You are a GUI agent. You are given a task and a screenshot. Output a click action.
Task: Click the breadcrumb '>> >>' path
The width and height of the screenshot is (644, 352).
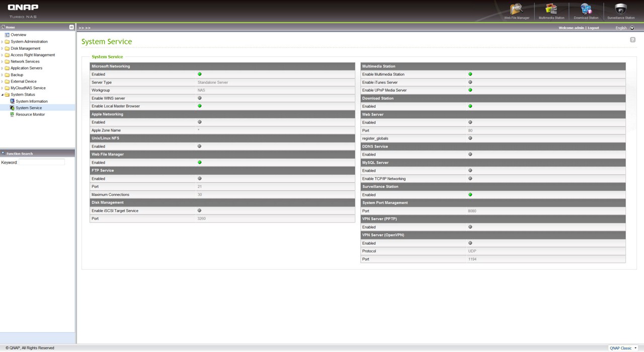tap(85, 28)
